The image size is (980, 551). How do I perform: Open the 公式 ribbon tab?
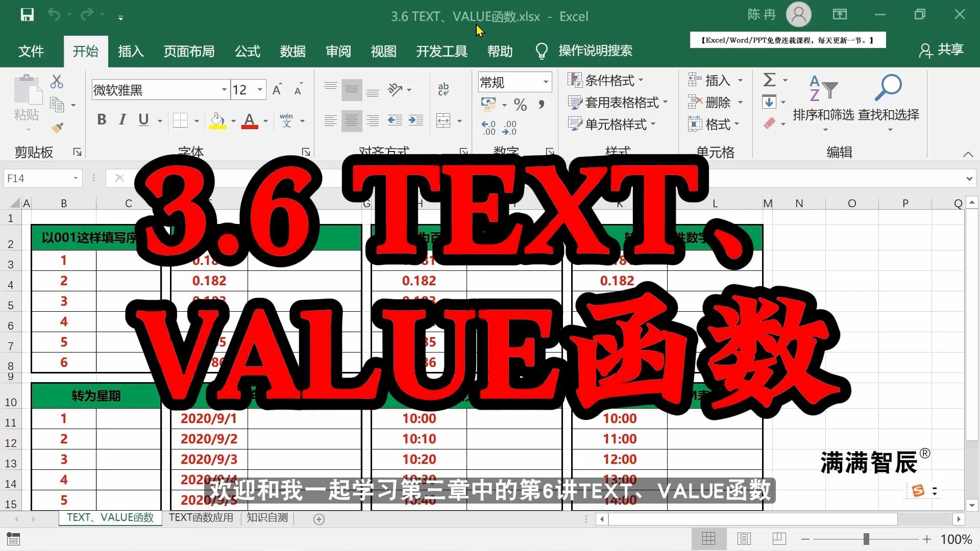tap(248, 51)
